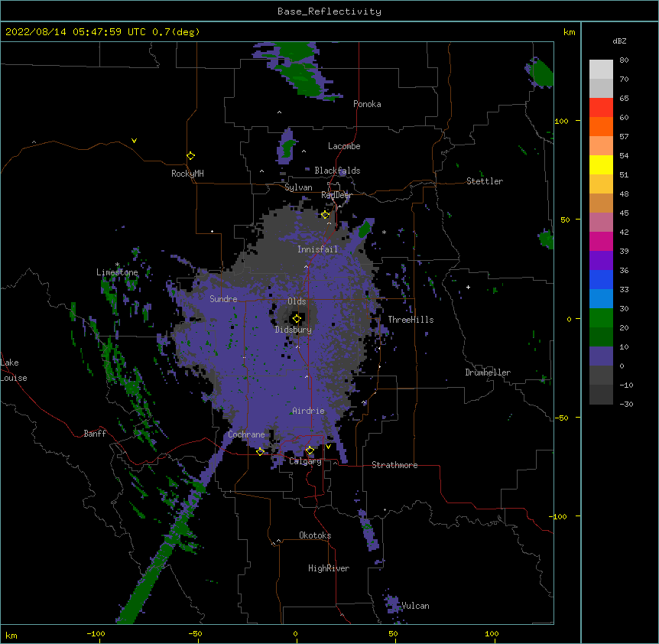This screenshot has width=659, height=644.
Task: Click the Okotoks label
Action: pyautogui.click(x=315, y=535)
